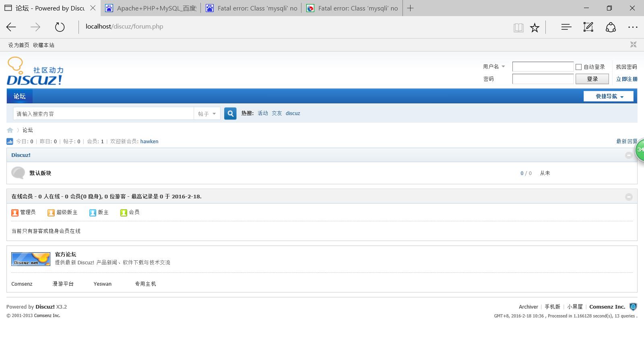The image size is (644, 342).
Task: Click the 官方论坛 link
Action: point(66,254)
